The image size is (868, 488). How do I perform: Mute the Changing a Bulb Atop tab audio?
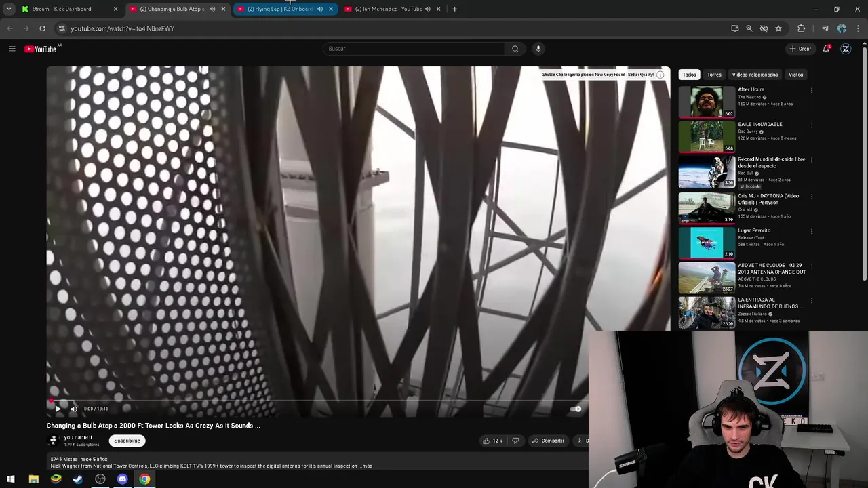coord(212,9)
